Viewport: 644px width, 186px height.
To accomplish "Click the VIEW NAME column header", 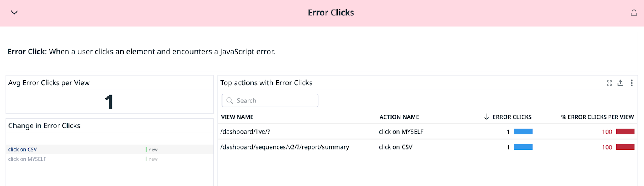I will pos(237,117).
